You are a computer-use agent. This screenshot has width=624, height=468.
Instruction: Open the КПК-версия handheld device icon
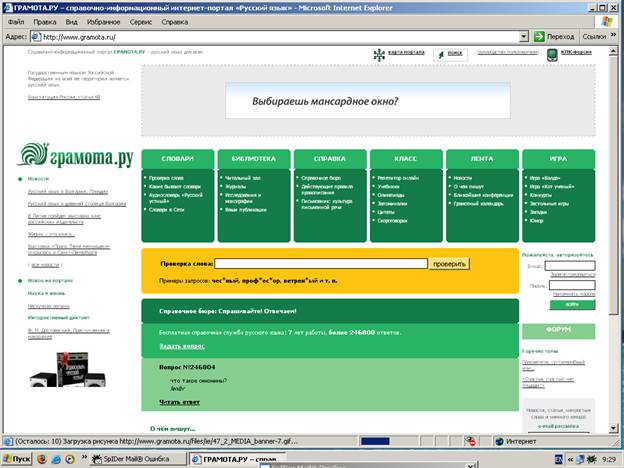[x=552, y=55]
